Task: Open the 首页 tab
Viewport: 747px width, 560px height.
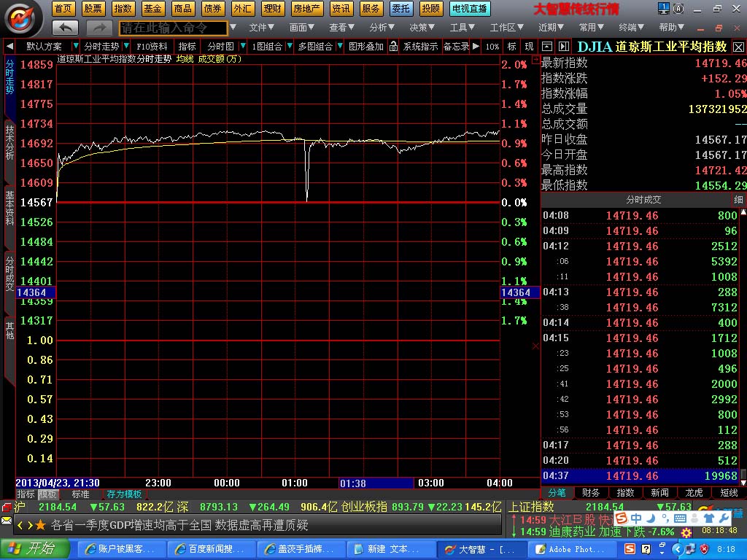Action: [63, 9]
